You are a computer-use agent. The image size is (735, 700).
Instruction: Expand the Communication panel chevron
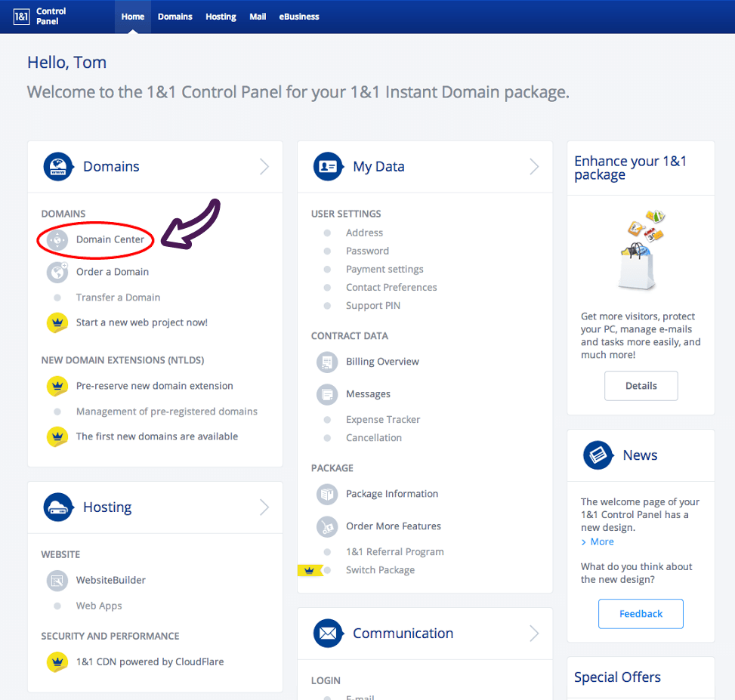pyautogui.click(x=534, y=633)
